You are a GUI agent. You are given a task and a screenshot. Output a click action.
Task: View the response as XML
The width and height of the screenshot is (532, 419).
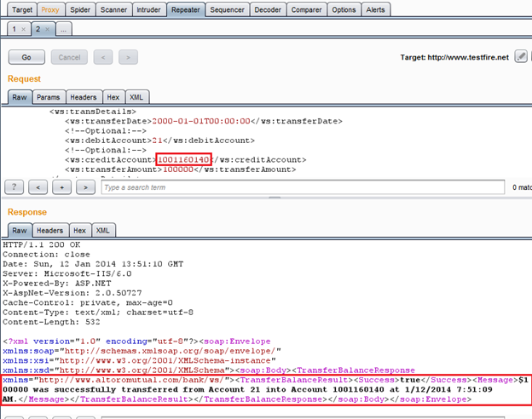[x=103, y=230]
